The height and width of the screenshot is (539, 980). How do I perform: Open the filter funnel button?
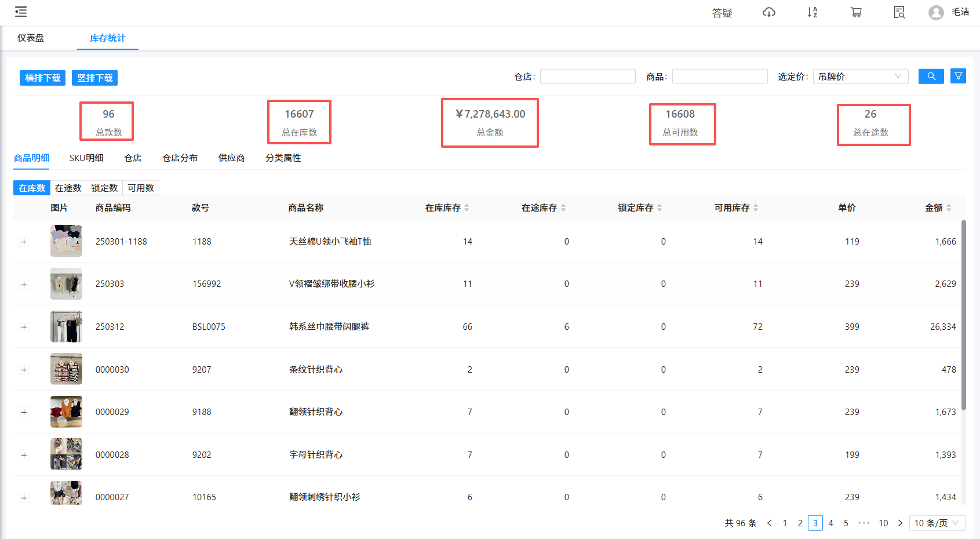point(958,77)
